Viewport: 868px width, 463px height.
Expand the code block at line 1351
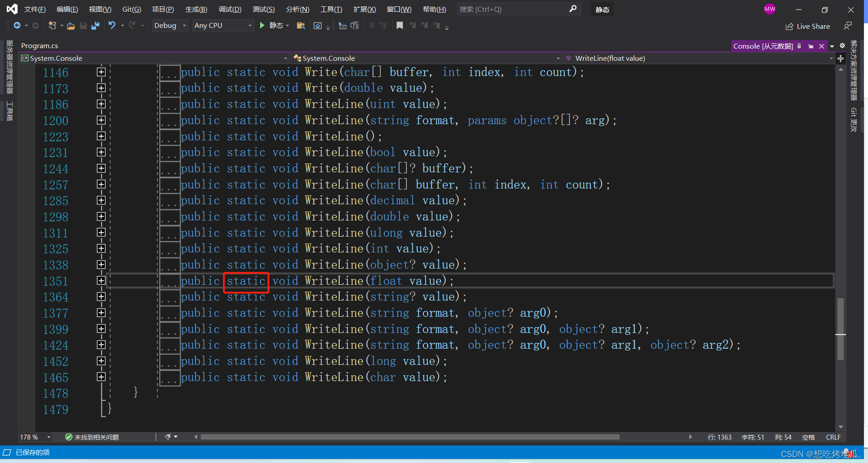coord(101,281)
